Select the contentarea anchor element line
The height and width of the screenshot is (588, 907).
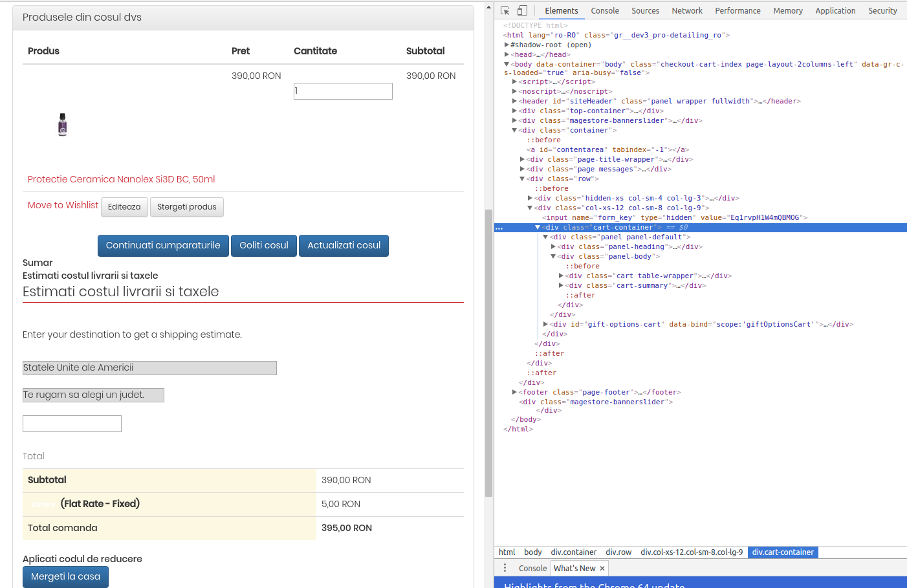click(607, 150)
